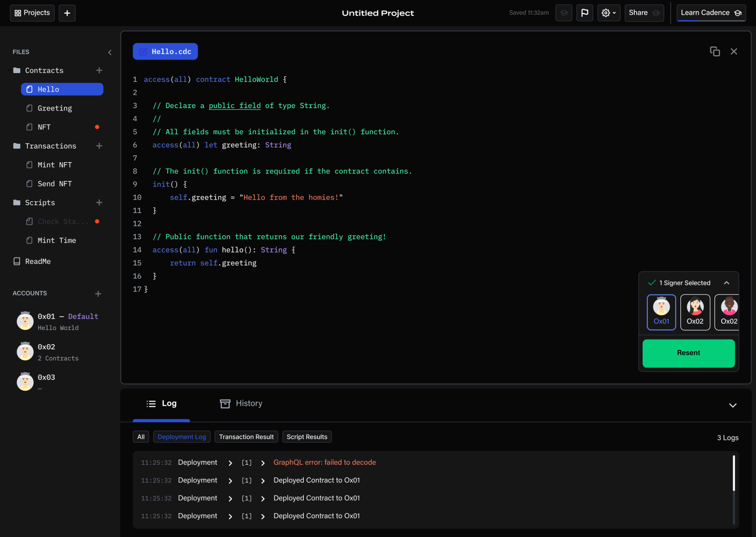Click 'GraphQL error: failed to decode' message

[324, 462]
